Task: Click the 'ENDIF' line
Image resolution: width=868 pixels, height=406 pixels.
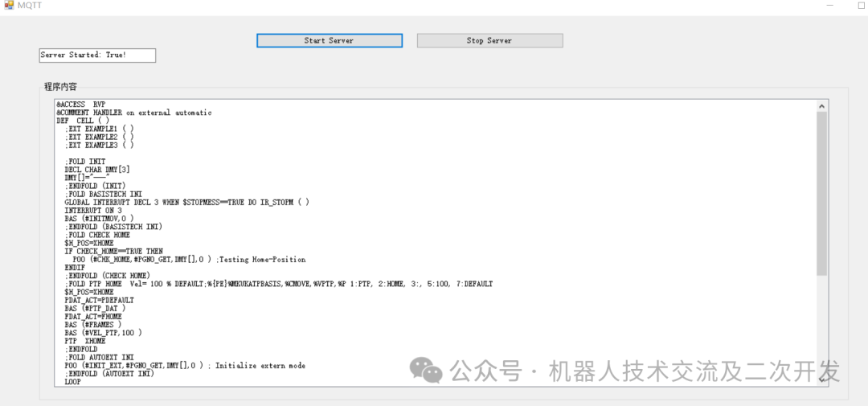Action: (75, 268)
